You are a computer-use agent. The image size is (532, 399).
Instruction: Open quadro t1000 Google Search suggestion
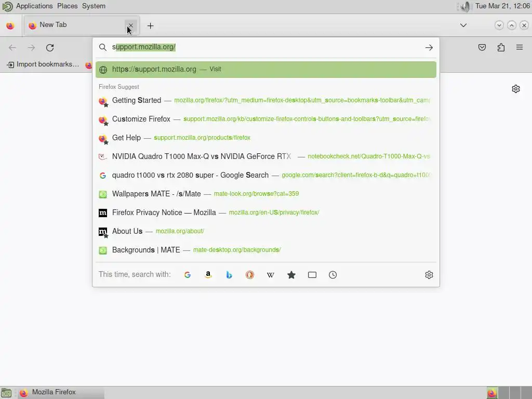tap(265, 175)
